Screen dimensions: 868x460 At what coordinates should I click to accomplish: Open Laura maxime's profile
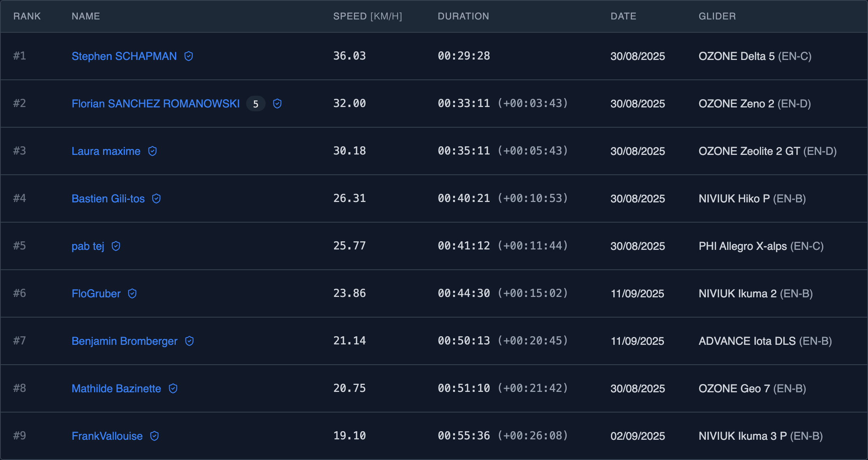pyautogui.click(x=106, y=151)
